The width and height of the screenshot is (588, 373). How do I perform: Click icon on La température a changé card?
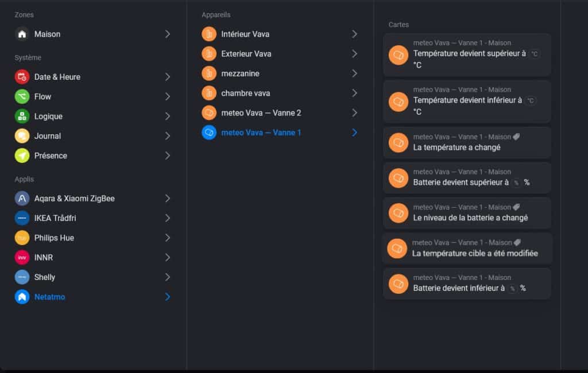coord(399,142)
